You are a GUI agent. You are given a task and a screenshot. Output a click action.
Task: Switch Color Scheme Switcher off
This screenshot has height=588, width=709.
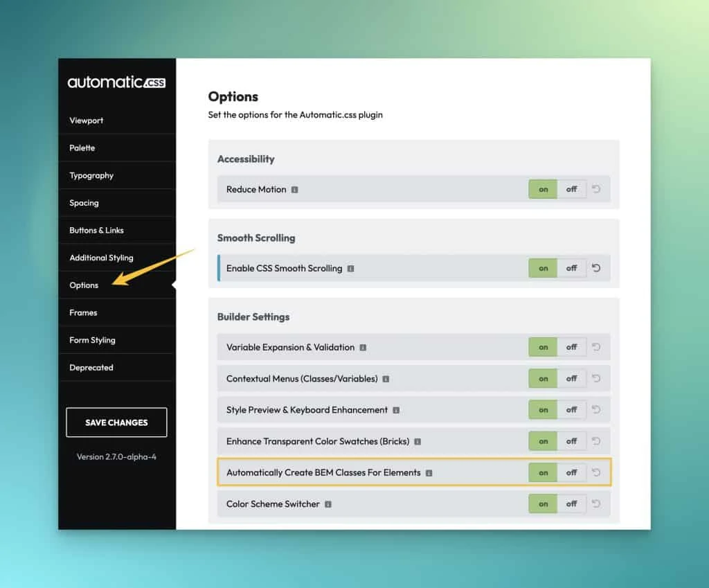coord(572,504)
